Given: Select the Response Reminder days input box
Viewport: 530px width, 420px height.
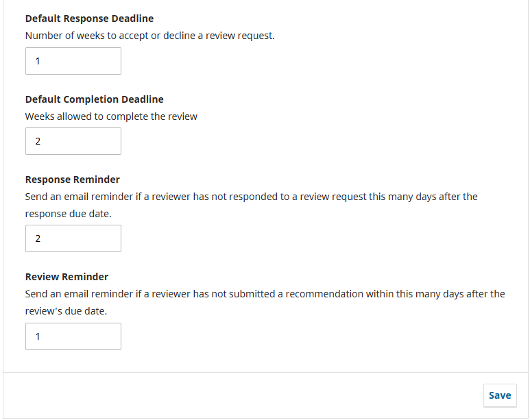Looking at the screenshot, I should click(x=73, y=238).
